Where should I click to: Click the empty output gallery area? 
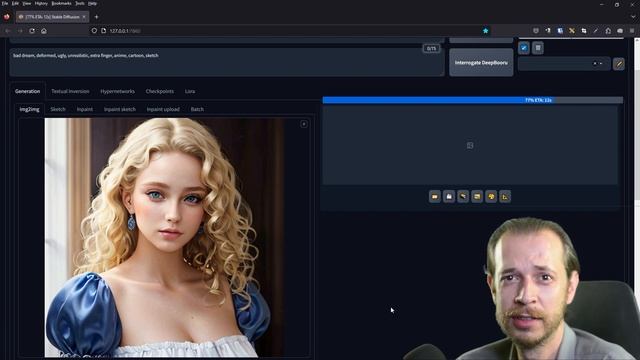click(x=470, y=145)
